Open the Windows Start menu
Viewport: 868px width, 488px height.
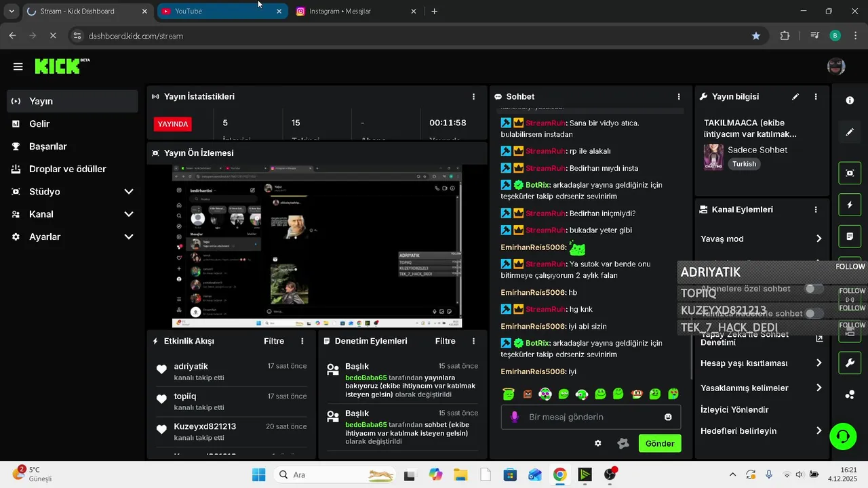pos(259,475)
